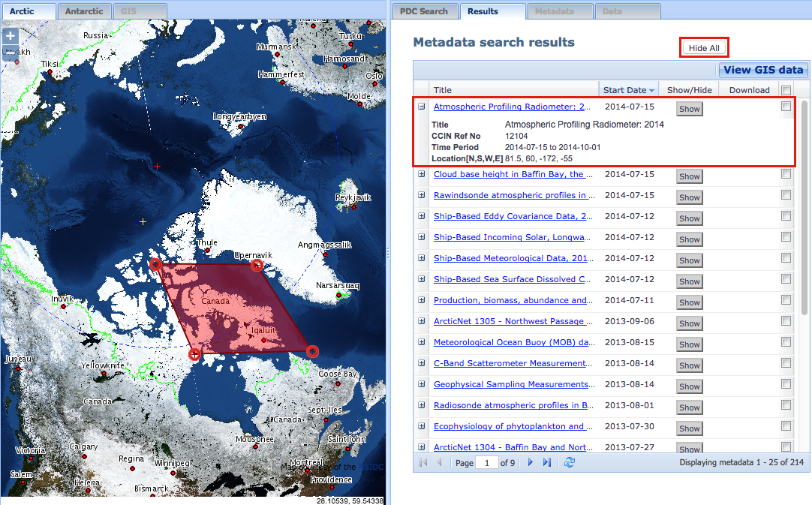
Task: Click the page number input field
Action: [487, 463]
